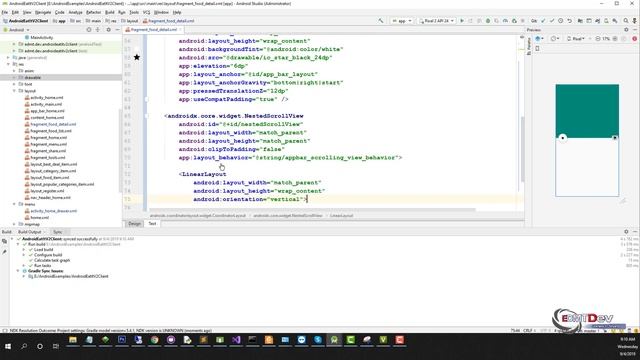Open Git history clock icon
The width and height of the screenshot is (640, 360).
(x=560, y=21)
